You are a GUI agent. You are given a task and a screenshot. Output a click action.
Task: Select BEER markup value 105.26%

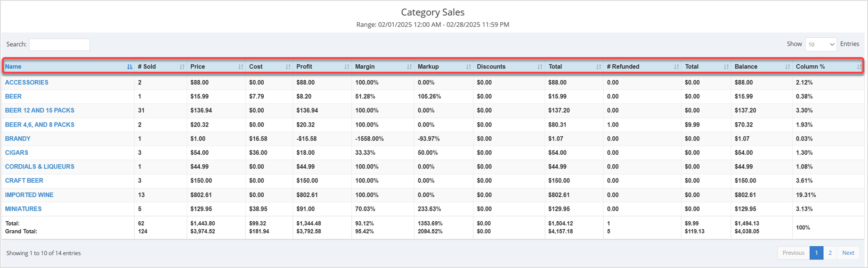[x=429, y=96]
